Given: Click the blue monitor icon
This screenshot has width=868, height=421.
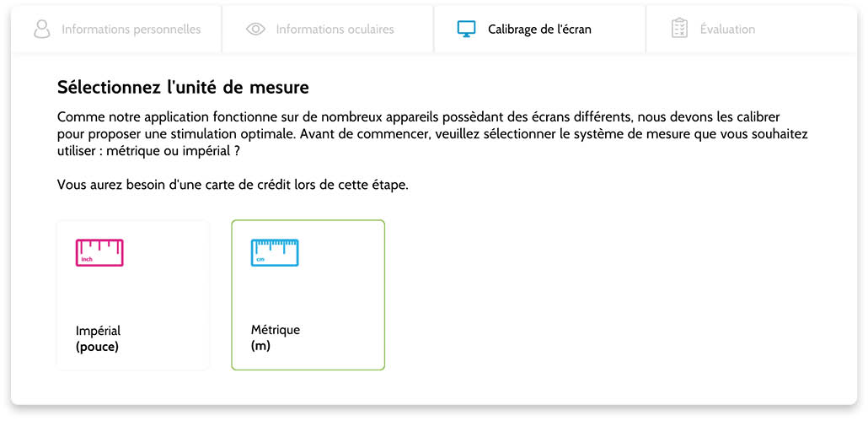Looking at the screenshot, I should 466,29.
